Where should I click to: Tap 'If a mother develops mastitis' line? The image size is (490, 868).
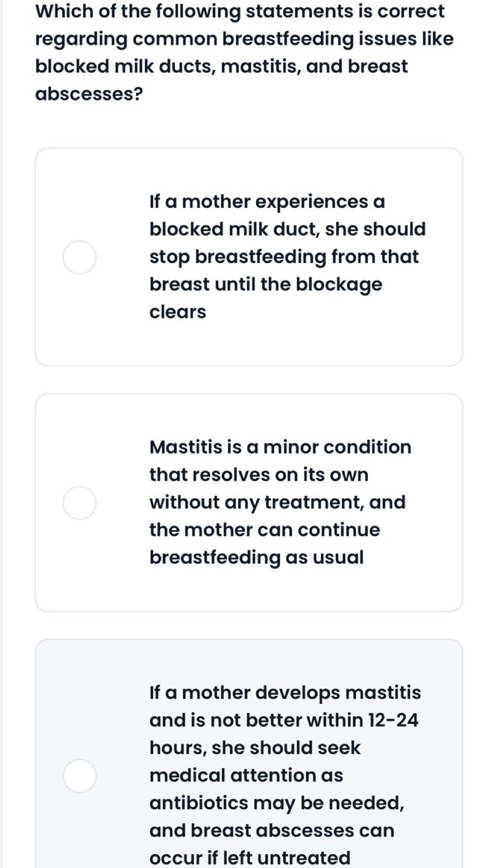[x=285, y=693]
